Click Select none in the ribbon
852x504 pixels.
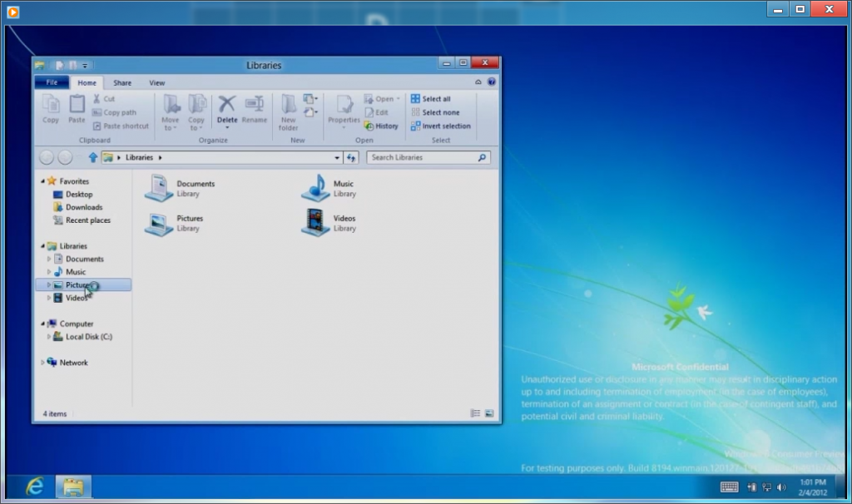tap(435, 112)
